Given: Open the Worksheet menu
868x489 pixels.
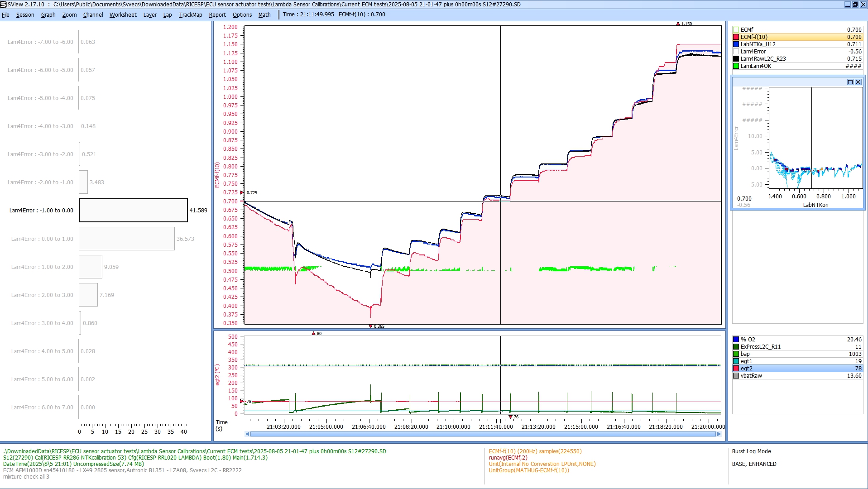Looking at the screenshot, I should (123, 14).
